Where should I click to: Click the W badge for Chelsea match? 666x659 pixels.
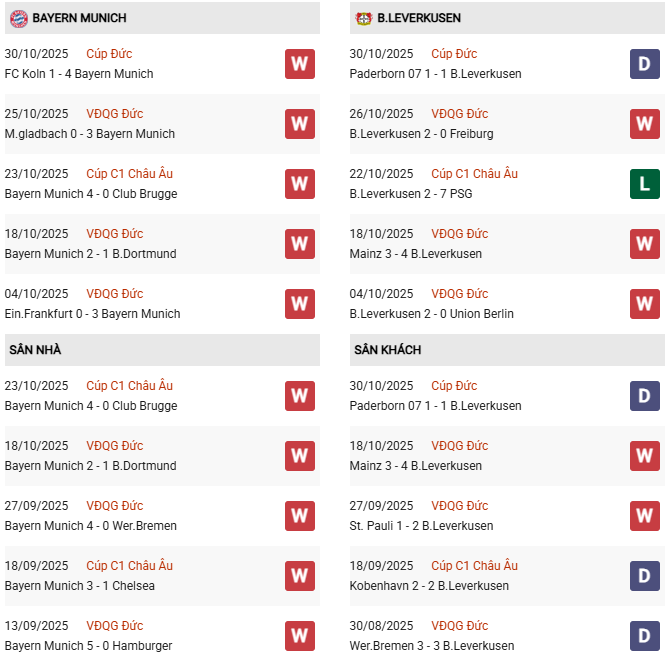point(300,576)
